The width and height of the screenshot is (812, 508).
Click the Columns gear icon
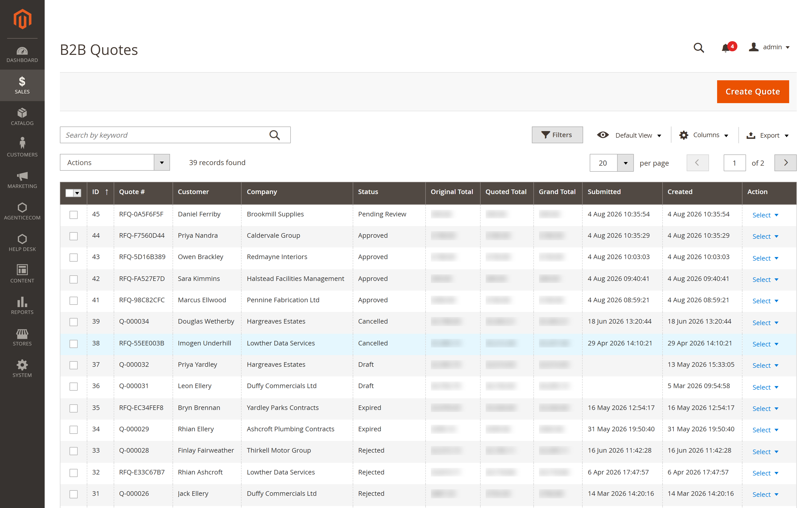(684, 135)
